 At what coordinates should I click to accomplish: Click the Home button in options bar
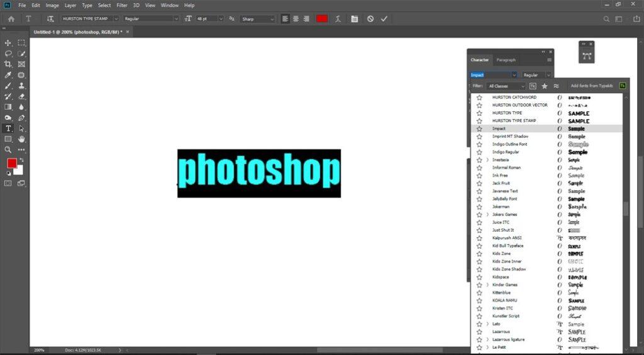[x=11, y=19]
